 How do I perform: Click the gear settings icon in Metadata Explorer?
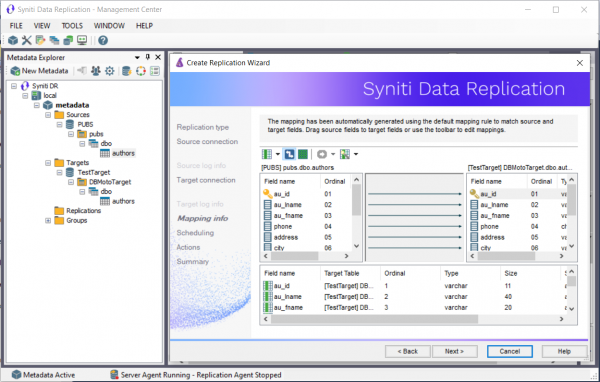coord(110,71)
